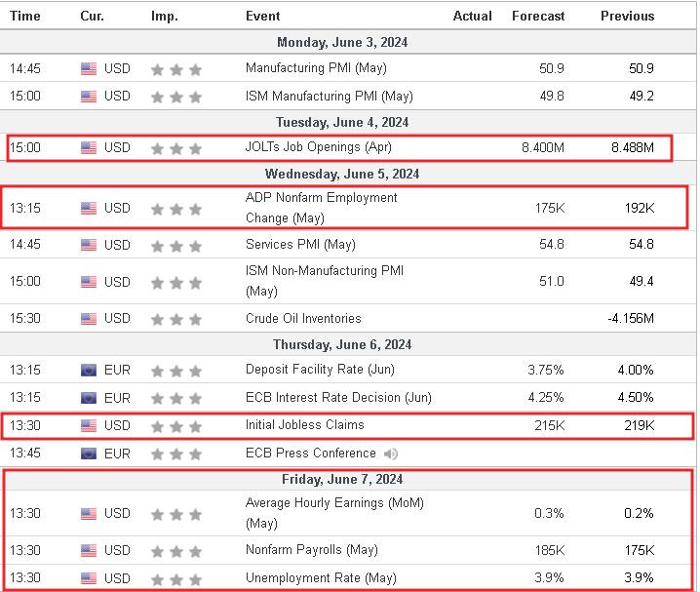Click importance stars for Unemployment Rate (May)
Viewport: 700px width, 592px height.
[176, 579]
